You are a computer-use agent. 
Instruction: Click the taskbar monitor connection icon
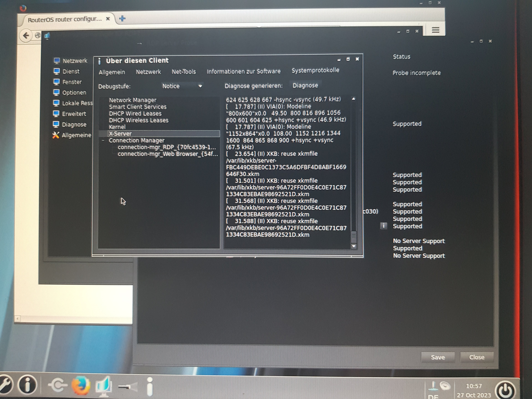click(x=104, y=386)
